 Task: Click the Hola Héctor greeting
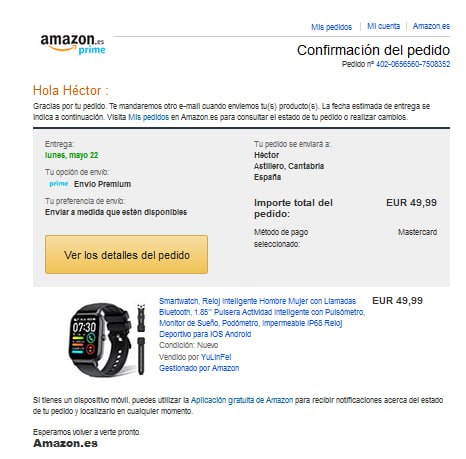71,90
